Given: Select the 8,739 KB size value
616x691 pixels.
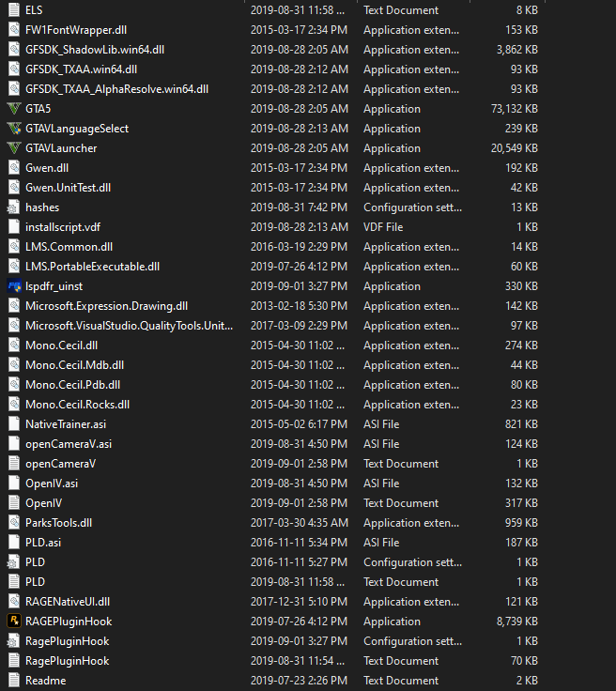Looking at the screenshot, I should [517, 621].
